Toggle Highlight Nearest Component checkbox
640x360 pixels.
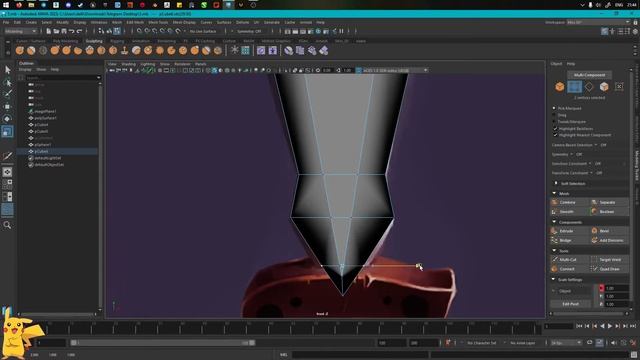pos(555,135)
